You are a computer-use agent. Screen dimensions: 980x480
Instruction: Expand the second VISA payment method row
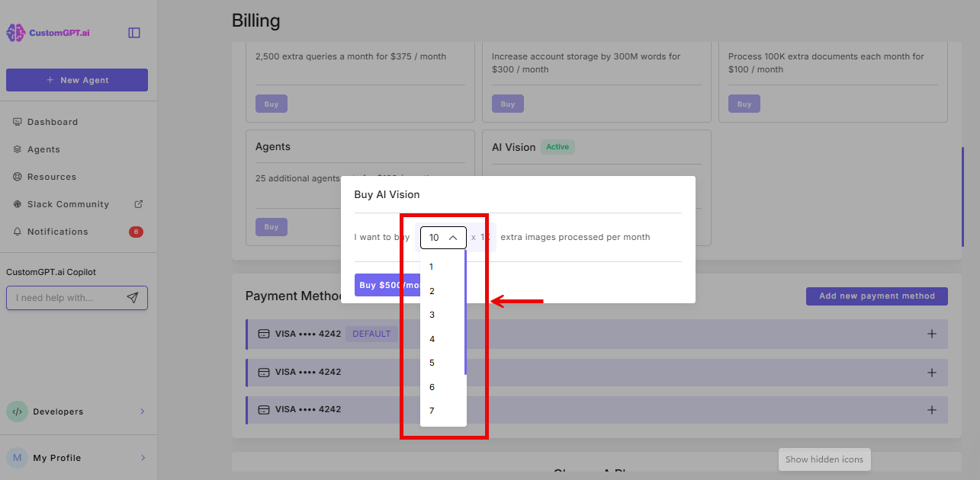coord(931,372)
